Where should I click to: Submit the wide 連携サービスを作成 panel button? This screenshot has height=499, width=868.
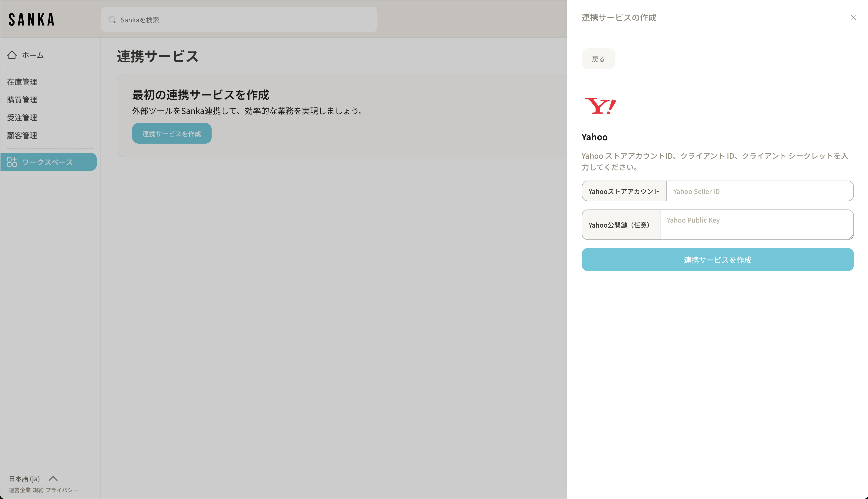pyautogui.click(x=717, y=260)
